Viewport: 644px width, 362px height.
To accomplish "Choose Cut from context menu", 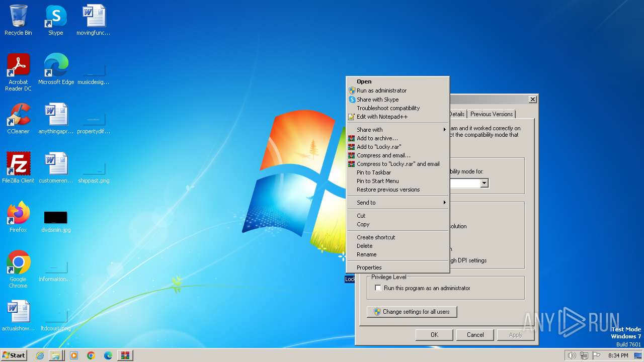I will point(397,216).
